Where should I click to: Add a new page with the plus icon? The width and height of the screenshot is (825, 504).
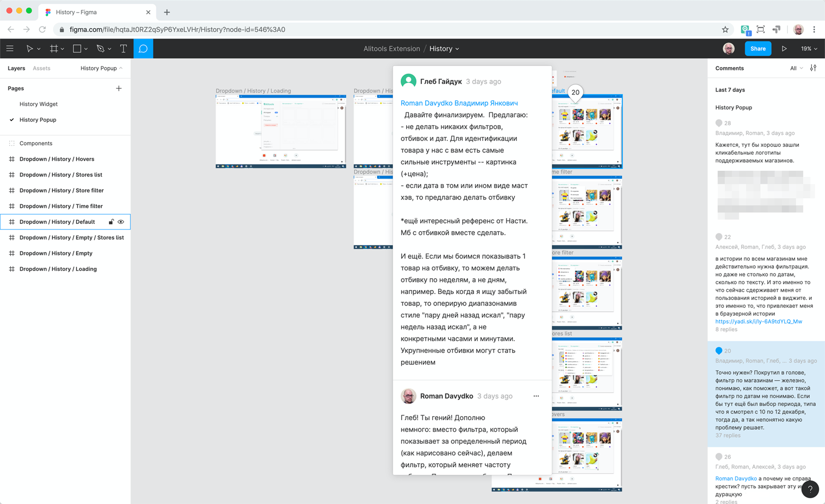pos(119,88)
